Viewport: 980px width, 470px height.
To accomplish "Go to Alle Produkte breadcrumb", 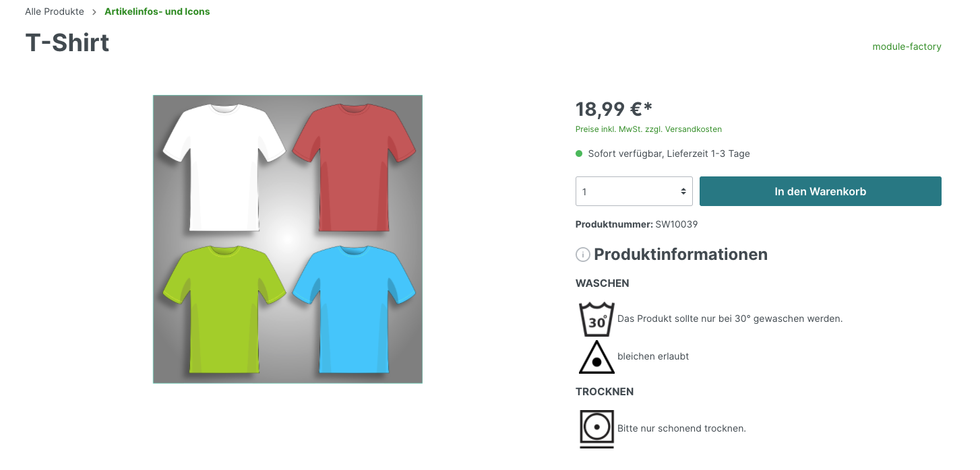I will (x=55, y=11).
